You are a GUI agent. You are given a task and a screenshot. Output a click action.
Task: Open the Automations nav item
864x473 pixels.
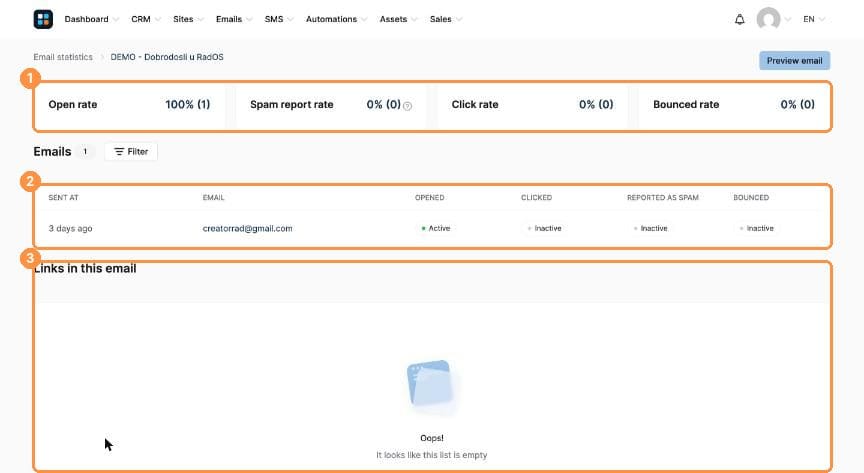[x=331, y=19]
